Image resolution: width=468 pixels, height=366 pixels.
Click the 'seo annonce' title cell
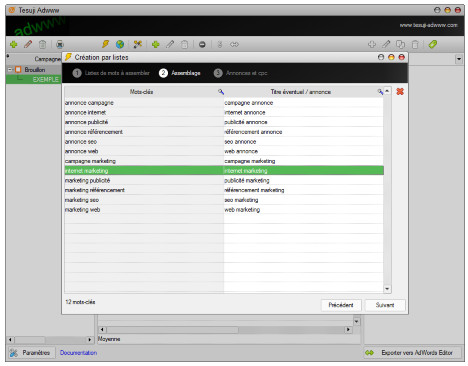point(303,142)
